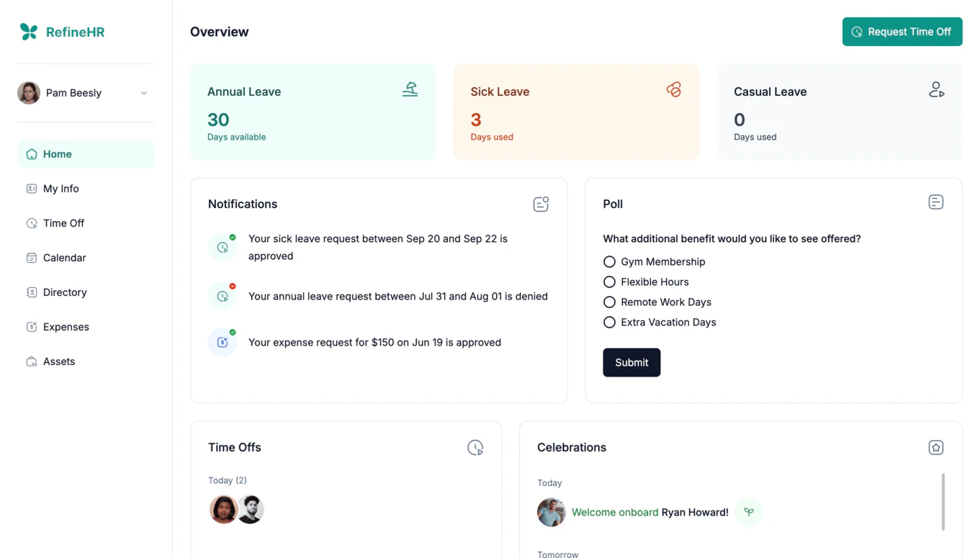980x558 pixels.
Task: Submit the poll answer
Action: coord(631,363)
